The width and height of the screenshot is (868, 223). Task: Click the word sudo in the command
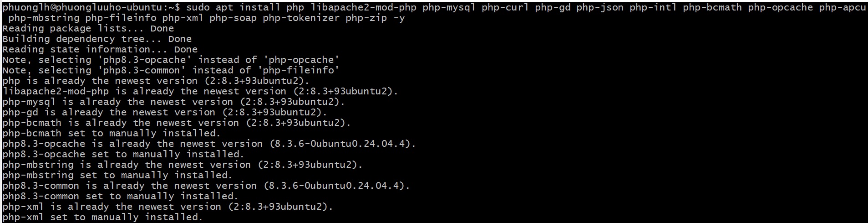[x=198, y=7]
